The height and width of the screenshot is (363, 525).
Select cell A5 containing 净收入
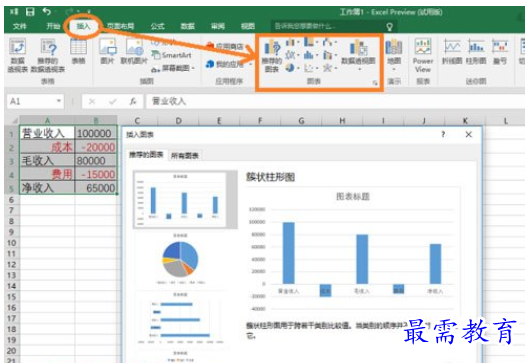pos(47,188)
